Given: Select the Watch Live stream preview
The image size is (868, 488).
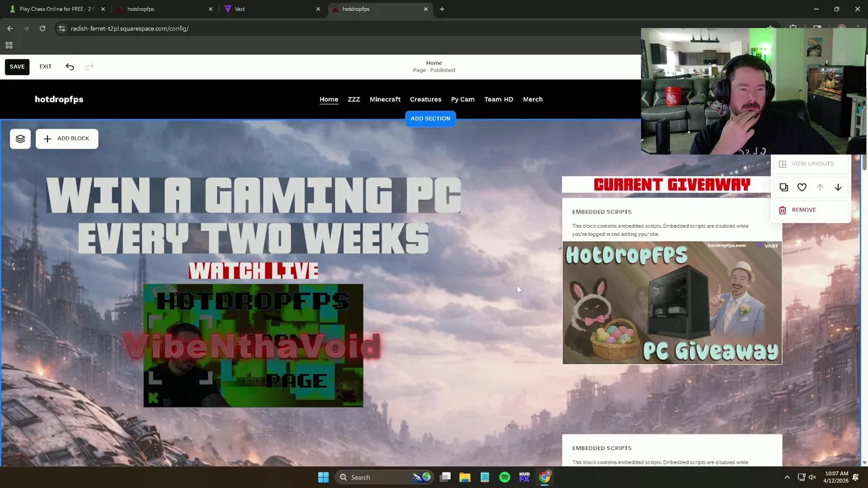Looking at the screenshot, I should [x=254, y=346].
